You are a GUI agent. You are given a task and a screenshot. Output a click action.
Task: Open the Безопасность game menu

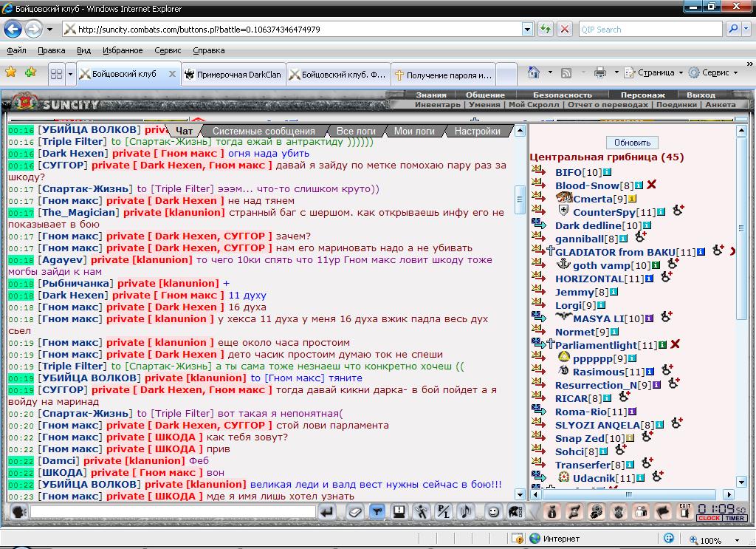point(562,95)
